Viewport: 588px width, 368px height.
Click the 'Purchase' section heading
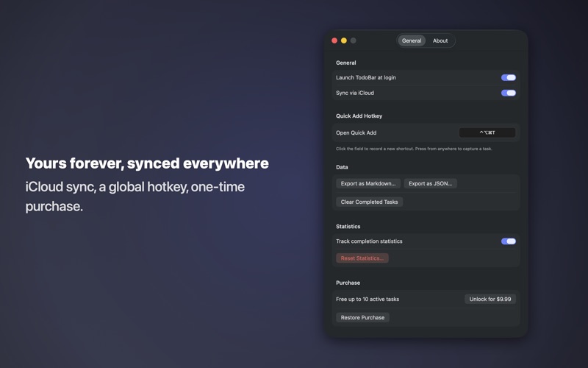pos(348,283)
